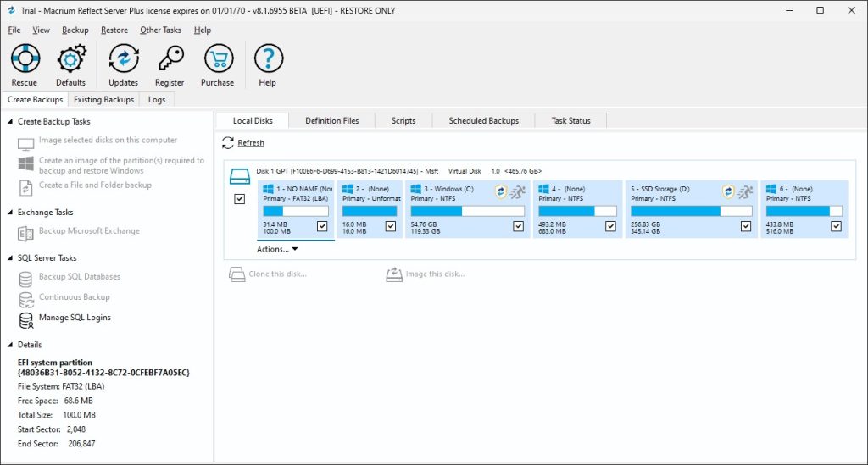Uncheck partition 3 Windows (C:) checkbox
Viewport: 868px width, 465px height.
[519, 226]
